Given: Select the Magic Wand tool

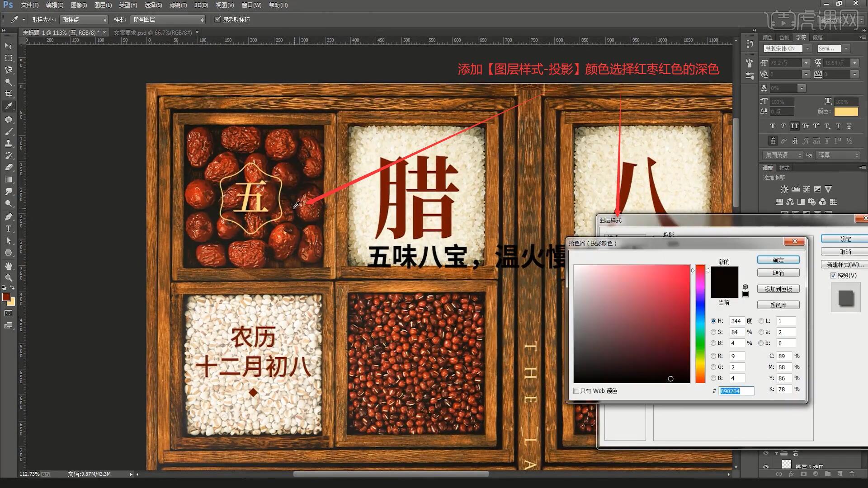Looking at the screenshot, I should (x=9, y=82).
